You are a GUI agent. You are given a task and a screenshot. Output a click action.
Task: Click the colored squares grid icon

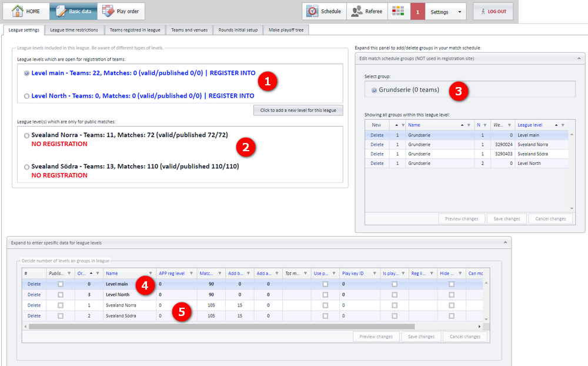(x=398, y=11)
